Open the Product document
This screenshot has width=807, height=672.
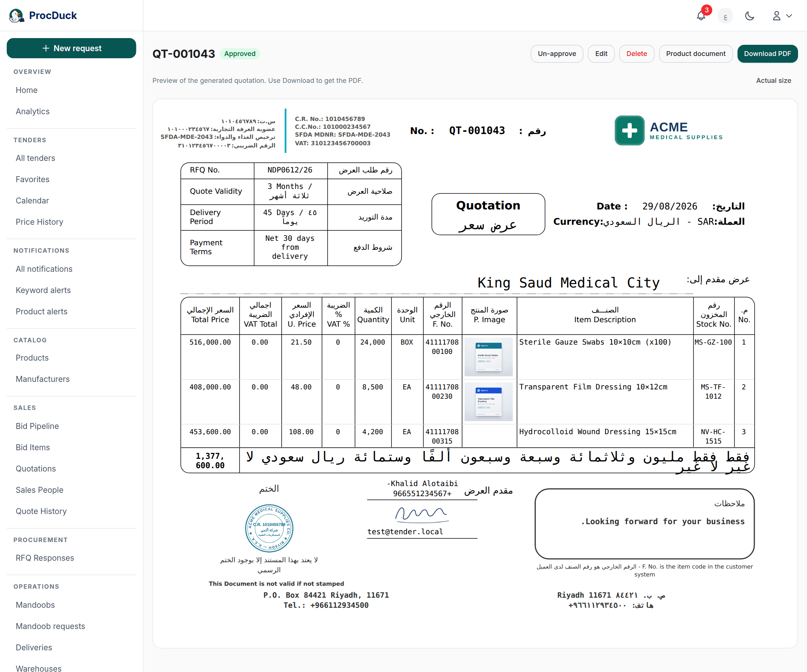point(696,54)
